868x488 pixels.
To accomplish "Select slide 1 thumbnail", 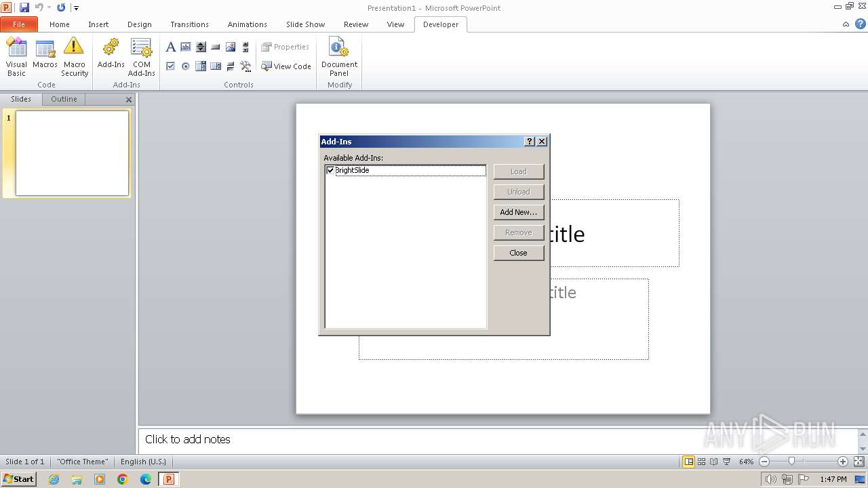I will coord(72,153).
